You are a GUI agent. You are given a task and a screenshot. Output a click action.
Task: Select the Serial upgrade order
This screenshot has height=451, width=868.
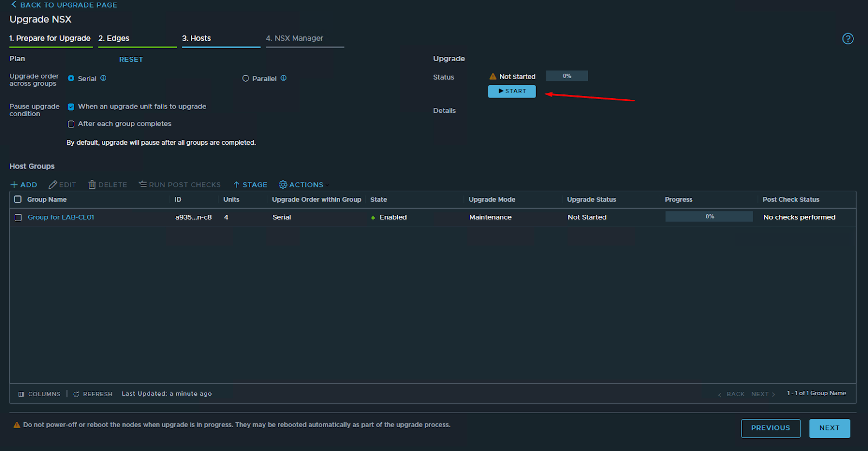(71, 78)
